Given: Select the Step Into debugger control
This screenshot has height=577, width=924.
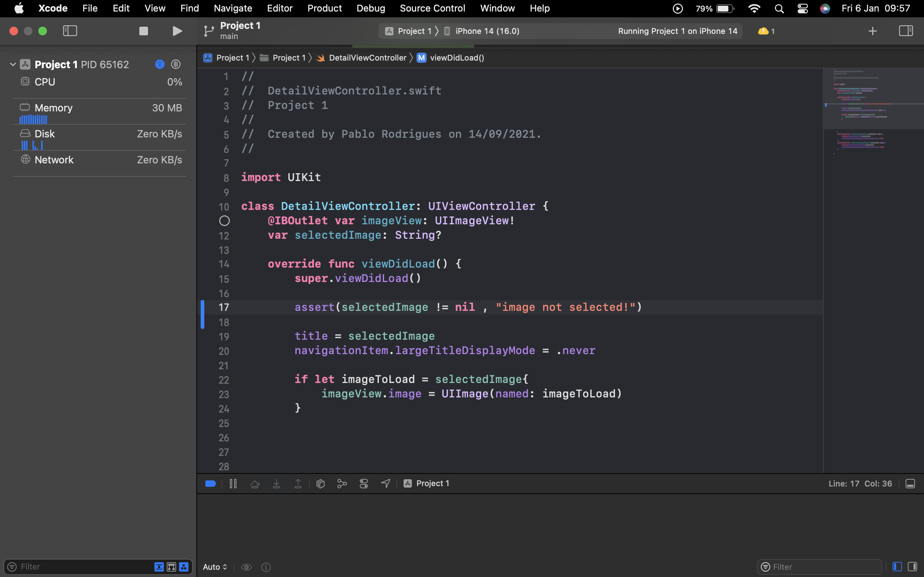Looking at the screenshot, I should (277, 484).
